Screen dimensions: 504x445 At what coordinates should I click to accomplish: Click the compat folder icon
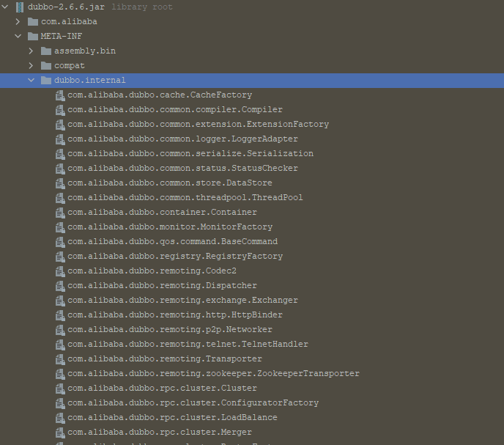46,66
